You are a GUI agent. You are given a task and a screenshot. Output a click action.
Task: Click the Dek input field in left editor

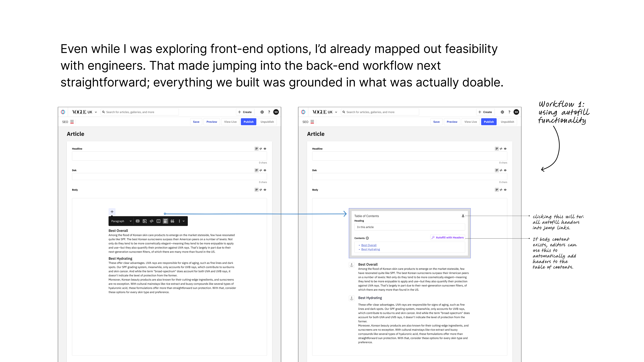pyautogui.click(x=169, y=177)
